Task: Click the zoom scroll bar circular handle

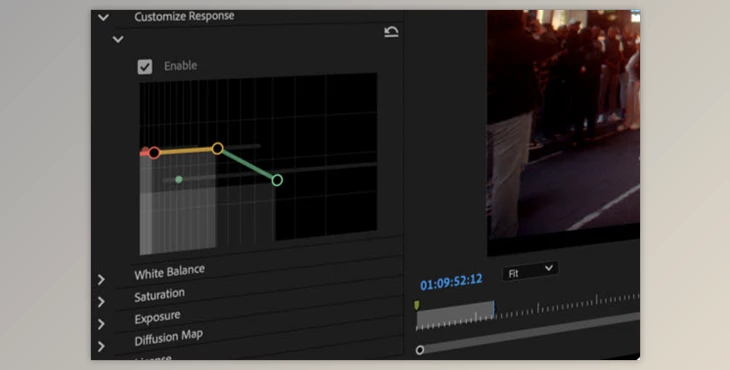Action: coord(419,350)
